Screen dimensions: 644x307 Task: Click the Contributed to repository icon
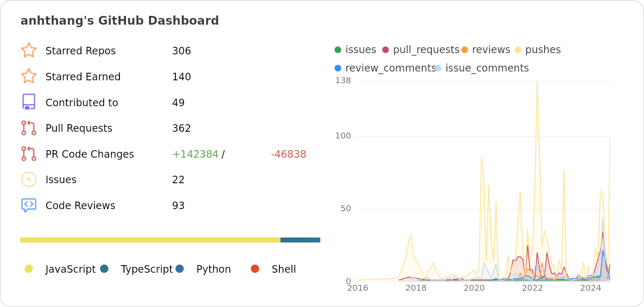coord(29,102)
